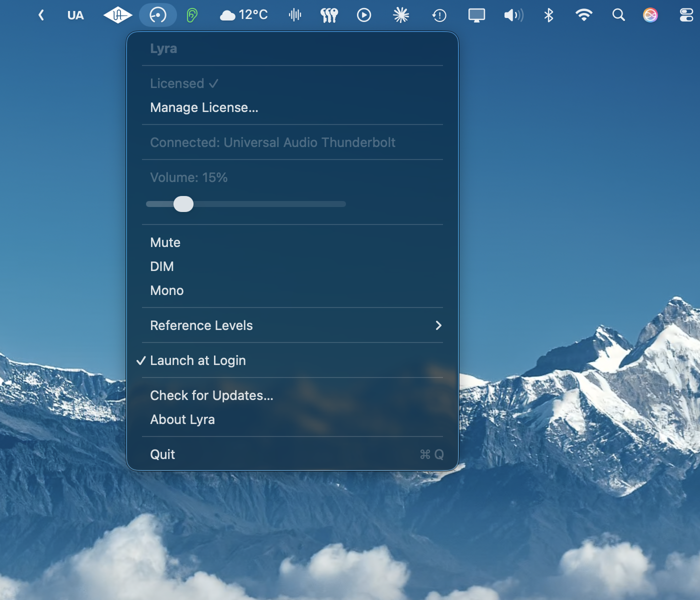Click the Lyra volume slider thumb
Image resolution: width=700 pixels, height=600 pixels.
183,204
